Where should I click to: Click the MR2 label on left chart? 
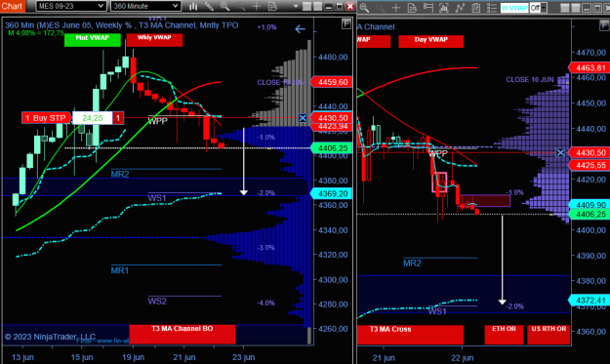pyautogui.click(x=120, y=175)
